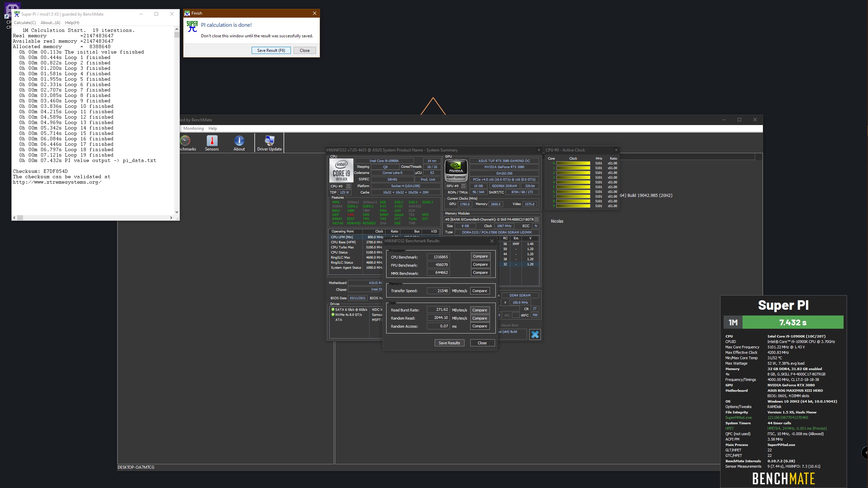Click the Transfer Speed value field 21548
The width and height of the screenshot is (868, 488).
click(x=438, y=291)
